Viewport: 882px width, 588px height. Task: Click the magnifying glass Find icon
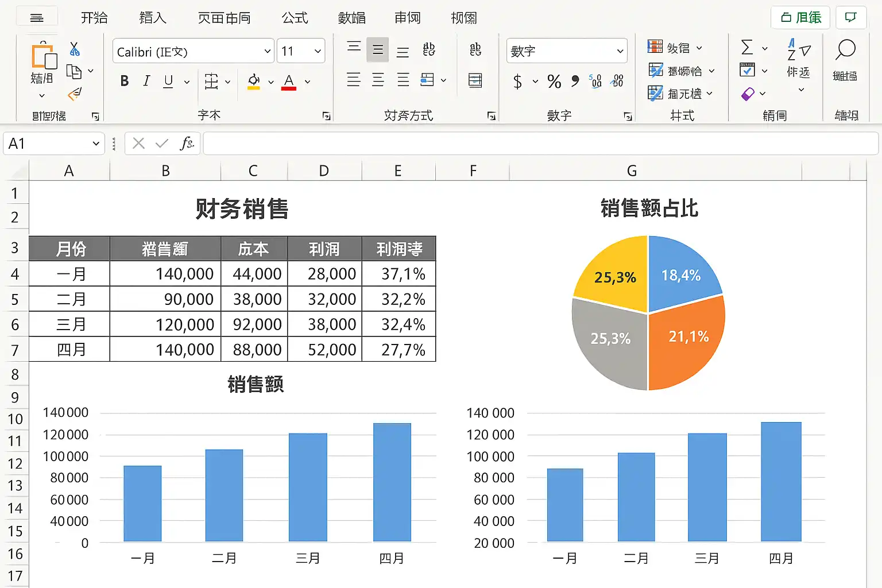click(845, 51)
